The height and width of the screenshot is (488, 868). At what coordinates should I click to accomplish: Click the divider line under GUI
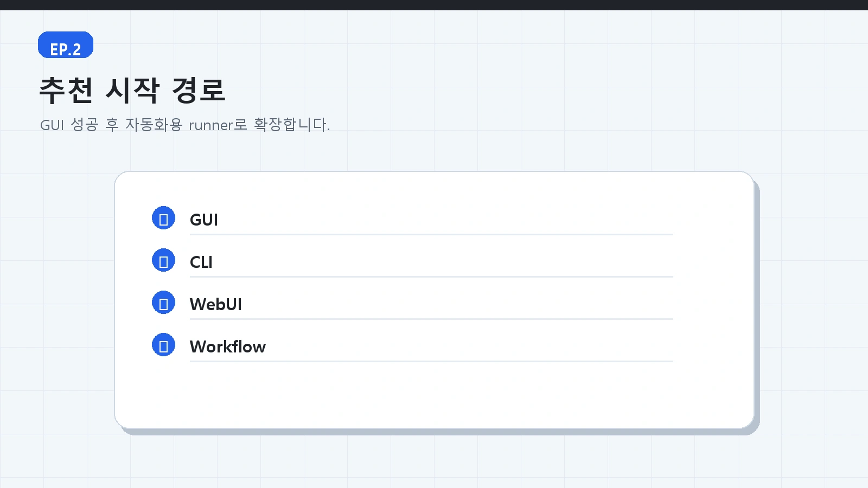click(x=431, y=235)
